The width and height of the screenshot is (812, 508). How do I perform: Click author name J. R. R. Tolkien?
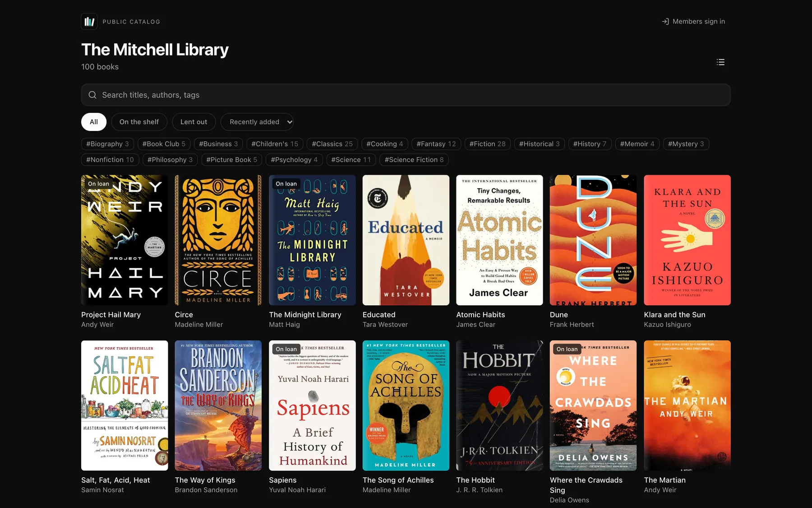pyautogui.click(x=479, y=490)
